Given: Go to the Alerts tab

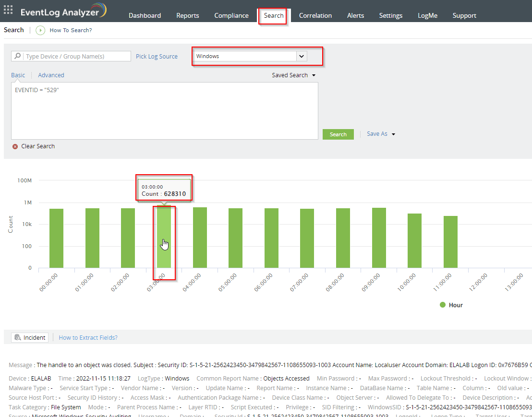Looking at the screenshot, I should pos(355,15).
